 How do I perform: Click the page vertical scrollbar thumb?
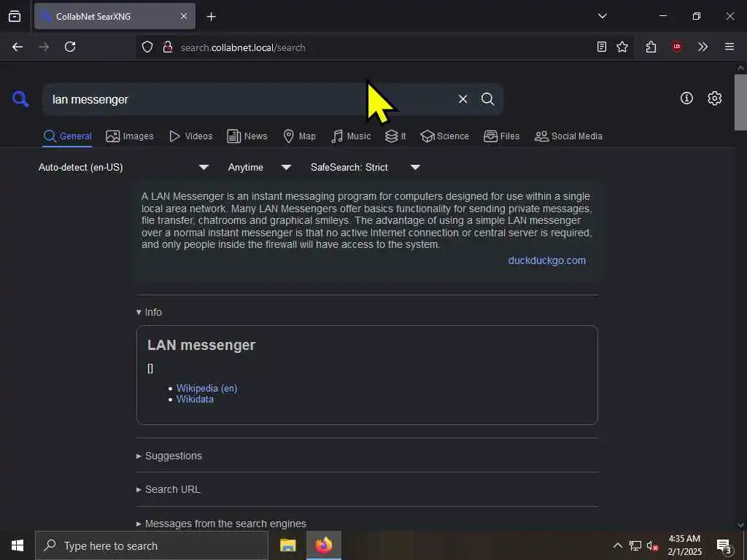point(740,102)
